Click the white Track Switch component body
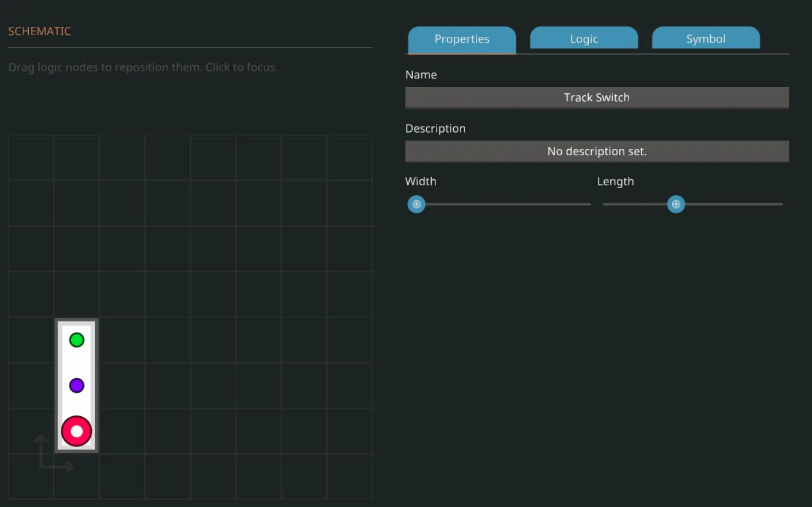The width and height of the screenshot is (812, 507). tap(77, 362)
